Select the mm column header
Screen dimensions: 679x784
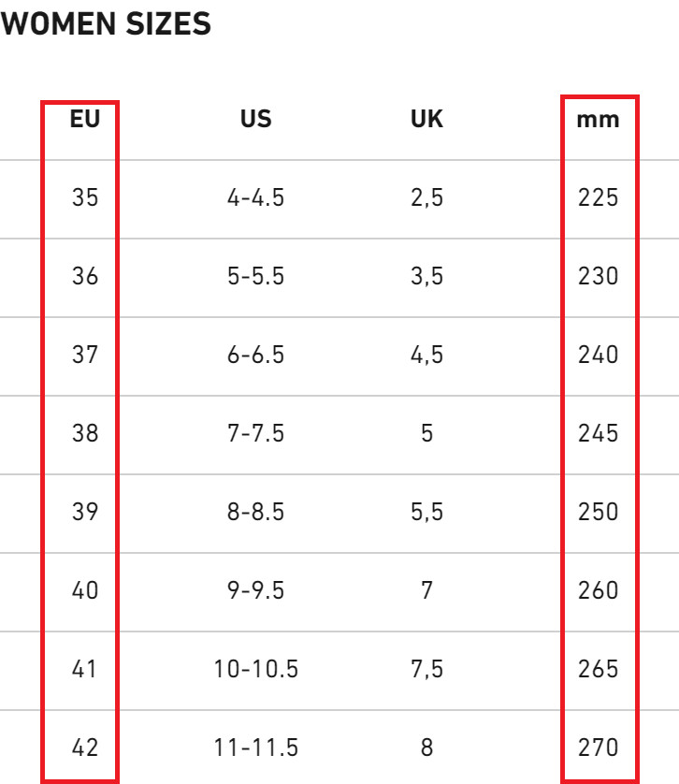[x=599, y=120]
